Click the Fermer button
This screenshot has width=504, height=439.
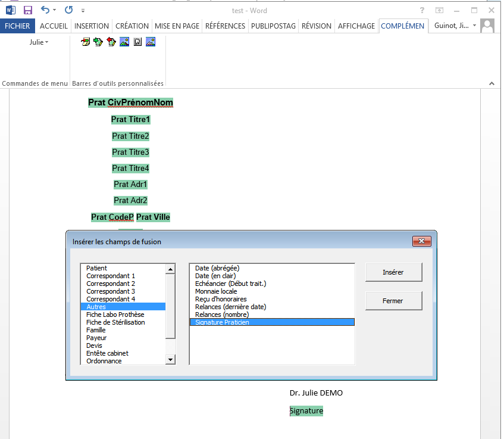point(393,301)
